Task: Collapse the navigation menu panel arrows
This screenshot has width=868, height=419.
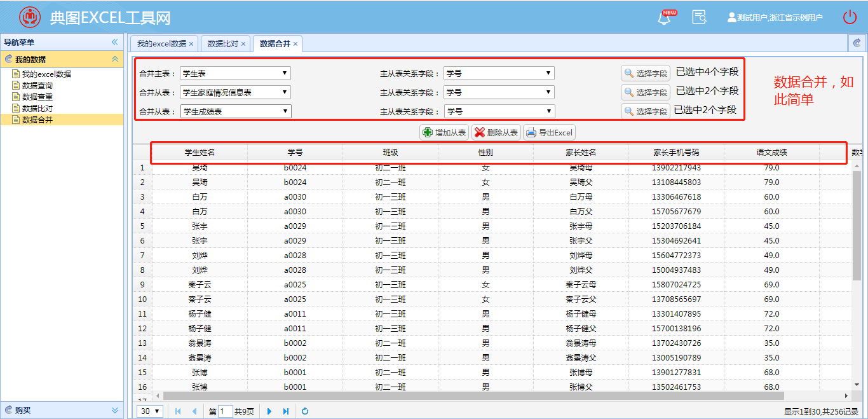Action: (115, 43)
